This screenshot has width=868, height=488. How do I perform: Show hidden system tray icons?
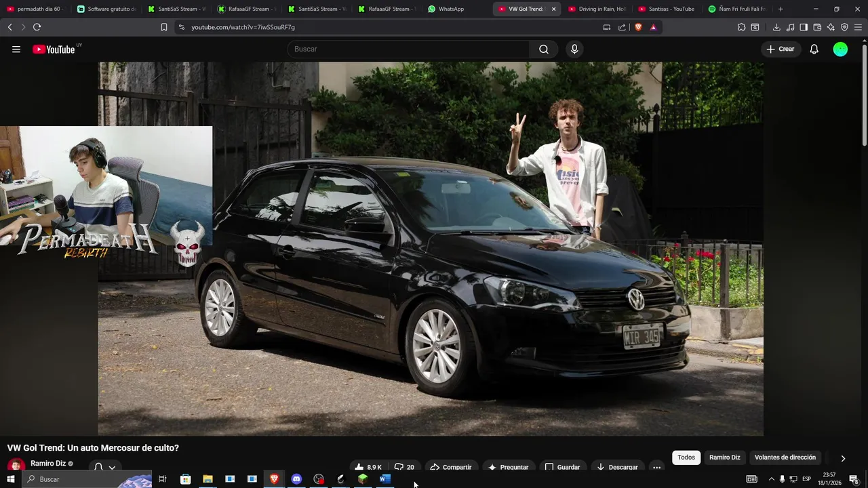tap(771, 479)
